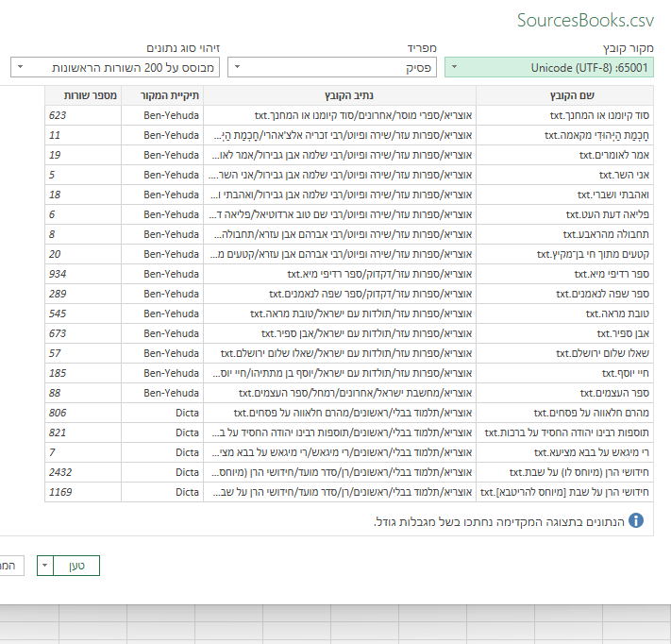Select the נתיב הקובץ column header
Screen dimensions: 671x644
click(341, 95)
